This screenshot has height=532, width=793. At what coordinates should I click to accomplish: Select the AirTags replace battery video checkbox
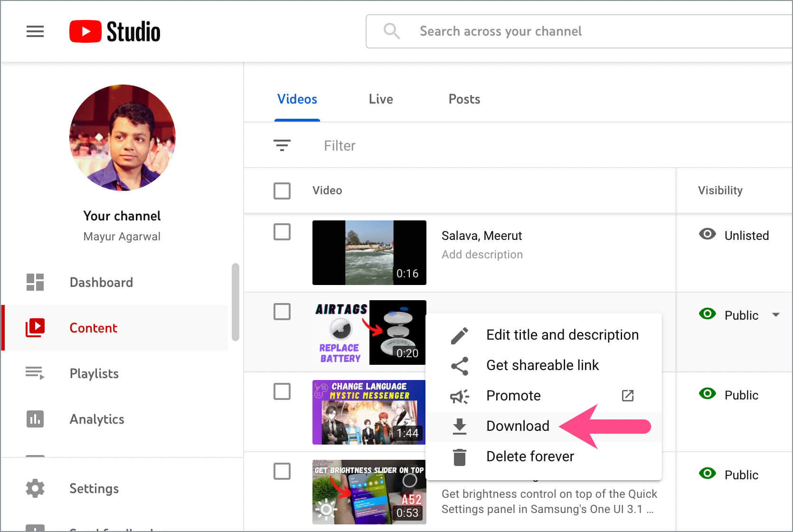point(282,312)
